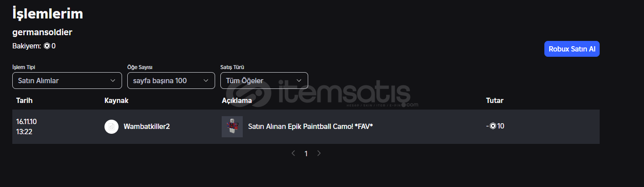This screenshot has width=644, height=187.
Task: Open the Satış Türü Tüm Öğeler dropdown
Action: (x=264, y=81)
